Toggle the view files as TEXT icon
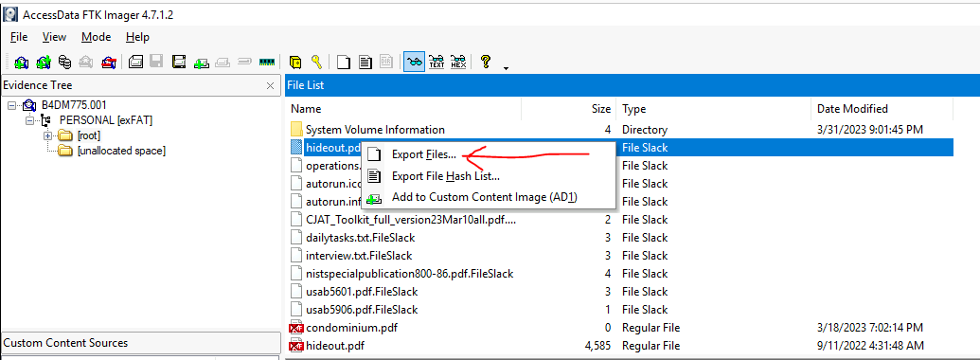The image size is (980, 360). click(437, 62)
